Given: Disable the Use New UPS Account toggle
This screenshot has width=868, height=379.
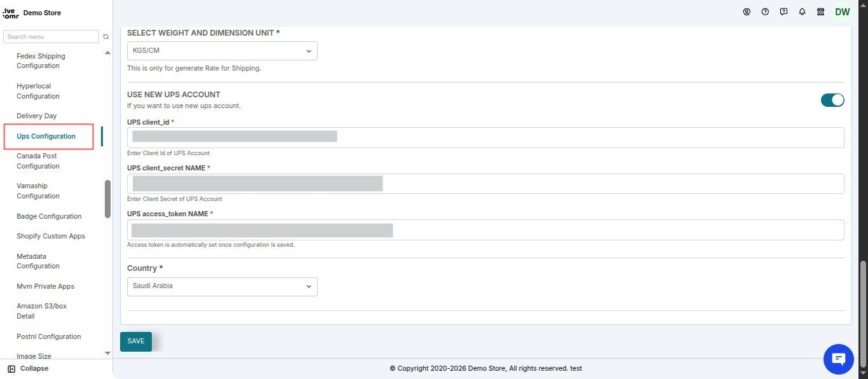Looking at the screenshot, I should (x=832, y=100).
